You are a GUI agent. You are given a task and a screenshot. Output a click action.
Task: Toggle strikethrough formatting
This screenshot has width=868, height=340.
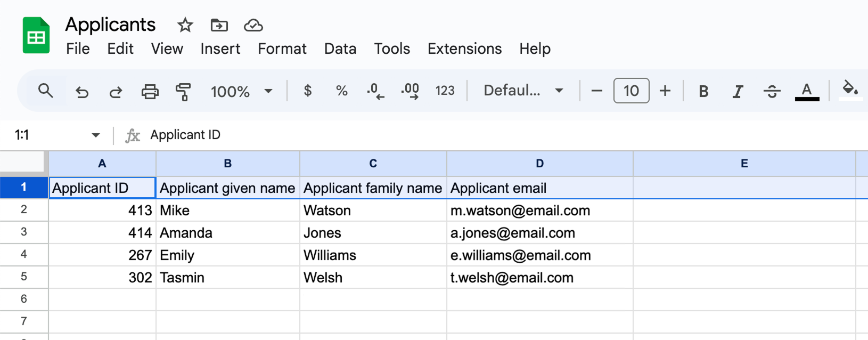[x=772, y=92]
